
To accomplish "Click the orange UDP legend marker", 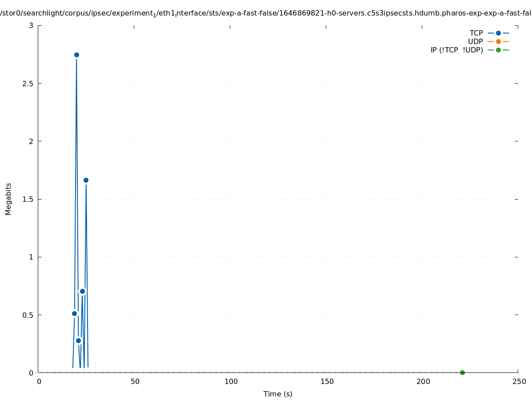I will 498,42.
